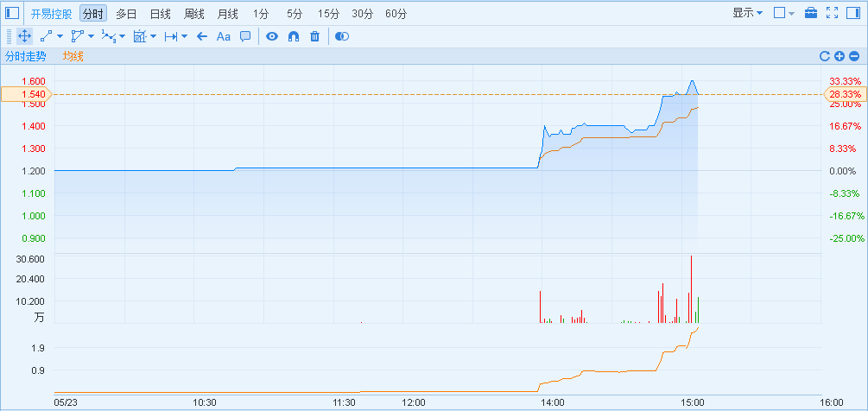
Task: Click the 1.400 price axis label
Action: pyautogui.click(x=33, y=126)
